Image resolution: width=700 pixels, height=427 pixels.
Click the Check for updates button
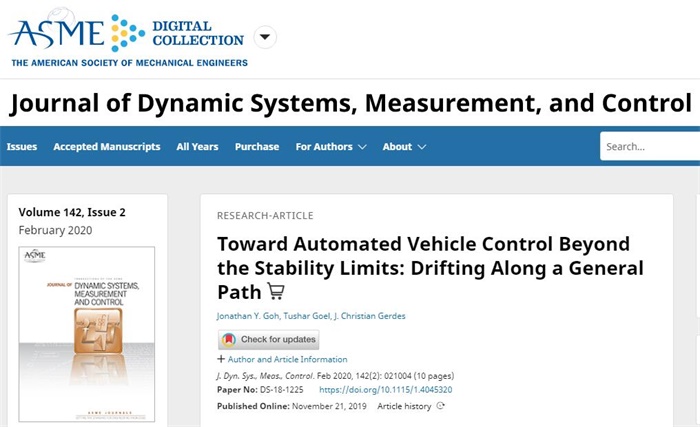click(268, 340)
